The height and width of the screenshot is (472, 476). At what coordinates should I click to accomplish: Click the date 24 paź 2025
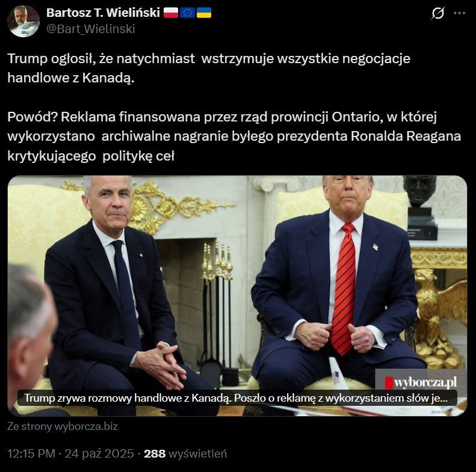[x=99, y=454]
